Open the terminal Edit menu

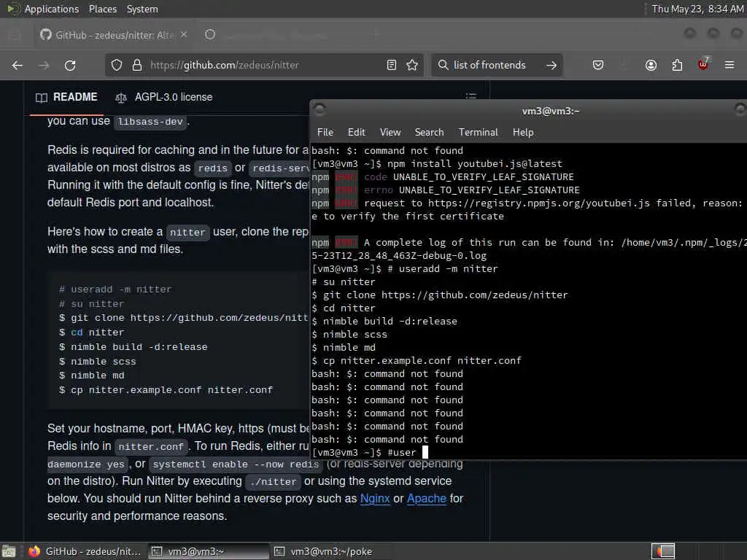pos(356,133)
